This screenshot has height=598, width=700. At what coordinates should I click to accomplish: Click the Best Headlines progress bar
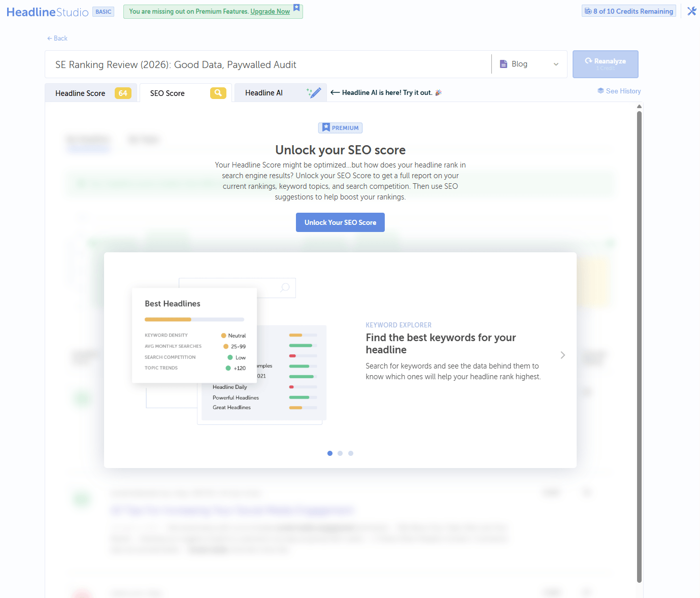[194, 319]
